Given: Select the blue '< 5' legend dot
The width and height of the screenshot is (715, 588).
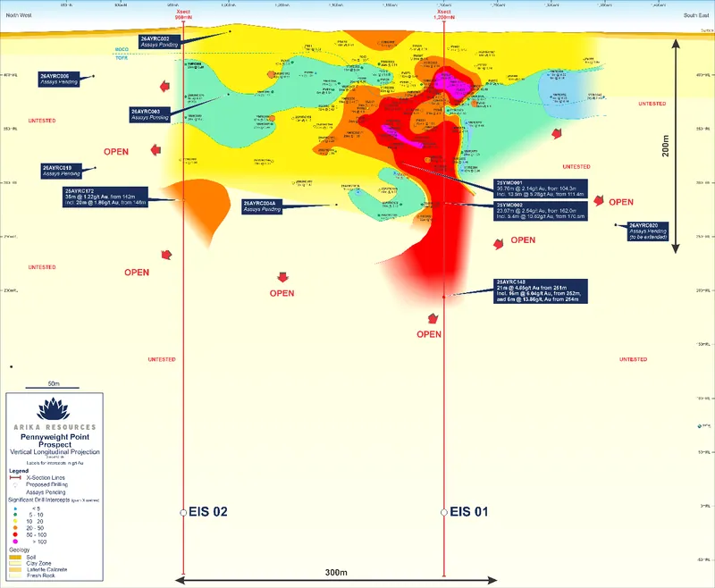Looking at the screenshot, I should pyautogui.click(x=15, y=508).
